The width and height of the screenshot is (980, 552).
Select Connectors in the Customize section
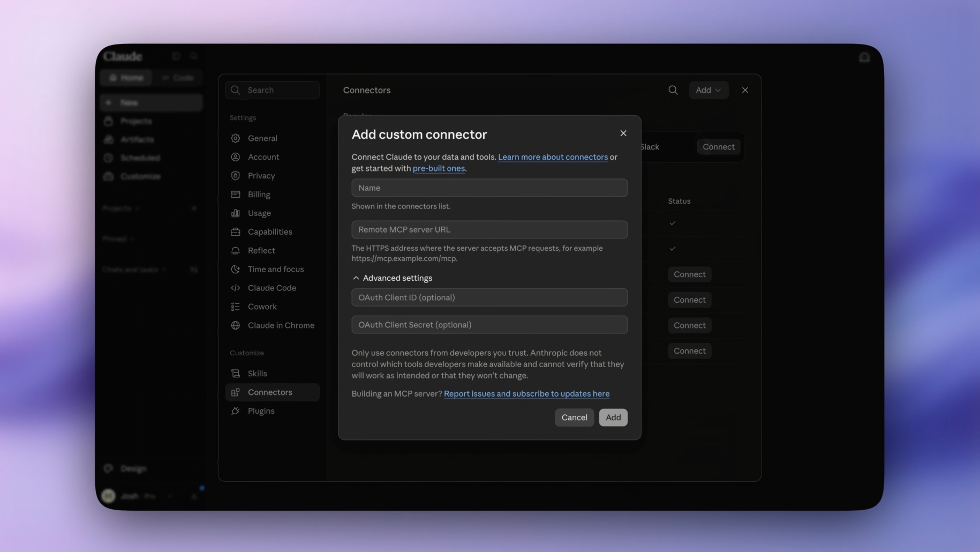point(273,392)
